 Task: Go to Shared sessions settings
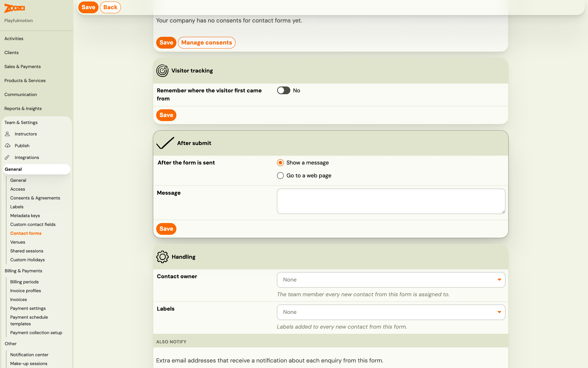(27, 251)
